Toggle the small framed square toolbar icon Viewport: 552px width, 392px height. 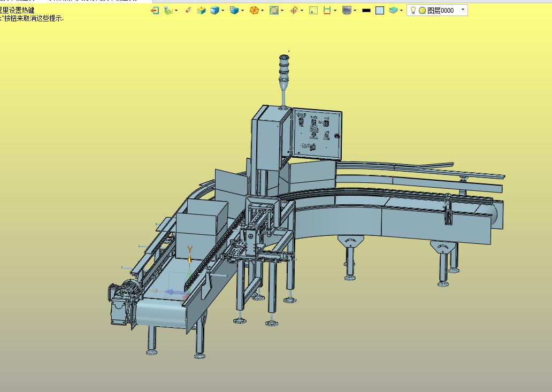point(313,10)
